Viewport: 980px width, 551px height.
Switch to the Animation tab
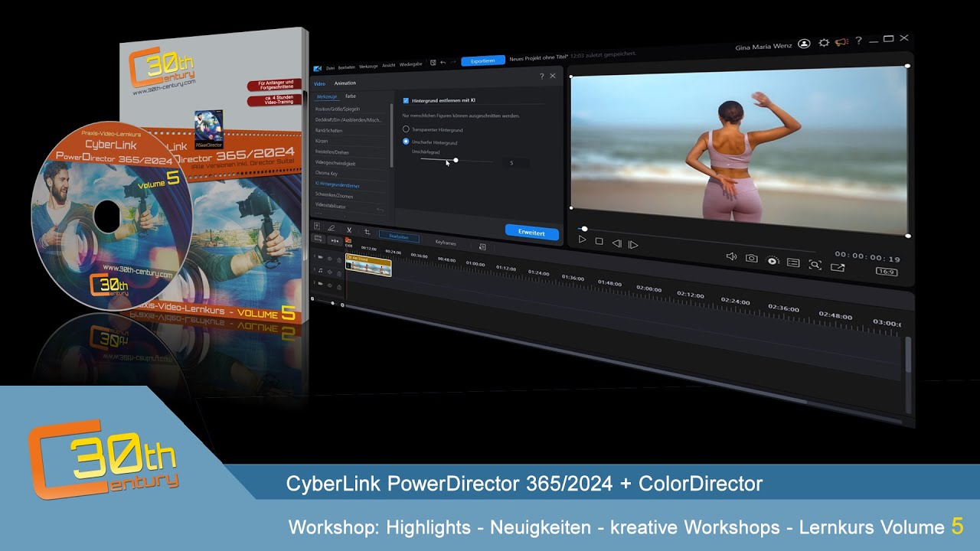coord(345,83)
